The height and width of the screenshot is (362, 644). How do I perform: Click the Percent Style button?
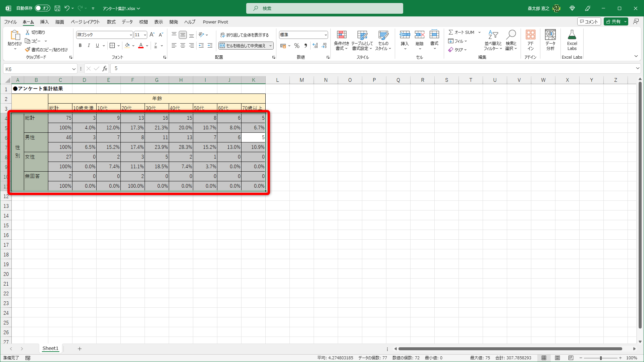click(x=297, y=46)
